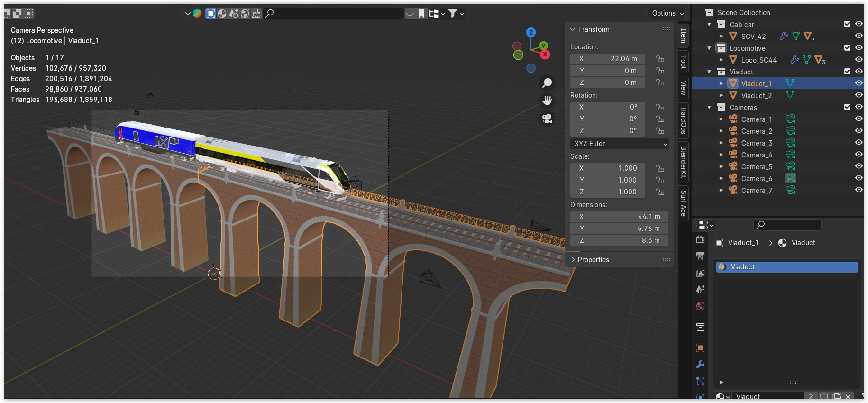Click the Dimensions Z 18.3 m field
Screen dimensions: 868x403
[x=619, y=240]
